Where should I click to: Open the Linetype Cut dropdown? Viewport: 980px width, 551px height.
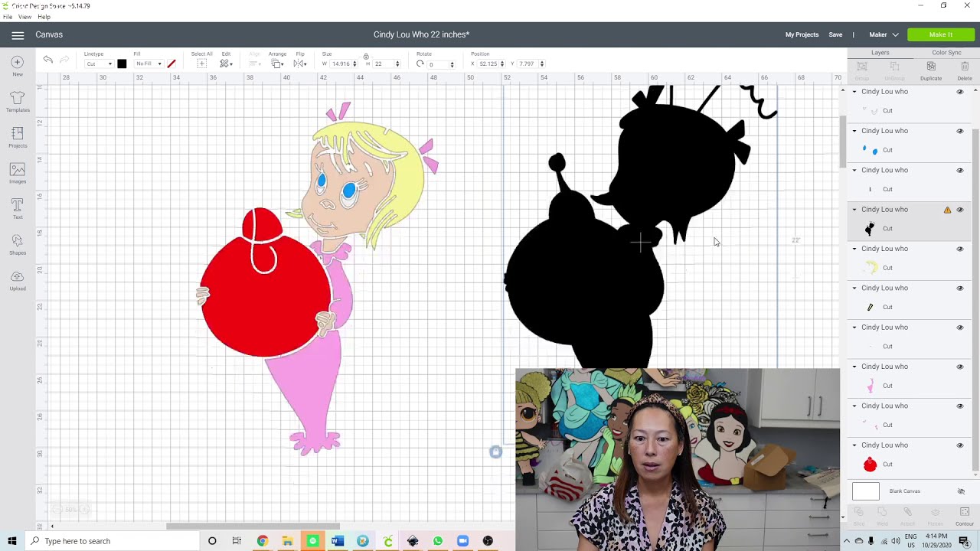point(98,64)
